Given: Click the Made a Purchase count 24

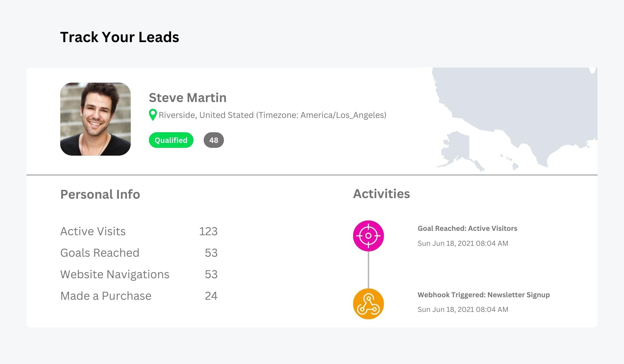Looking at the screenshot, I should click(x=211, y=296).
